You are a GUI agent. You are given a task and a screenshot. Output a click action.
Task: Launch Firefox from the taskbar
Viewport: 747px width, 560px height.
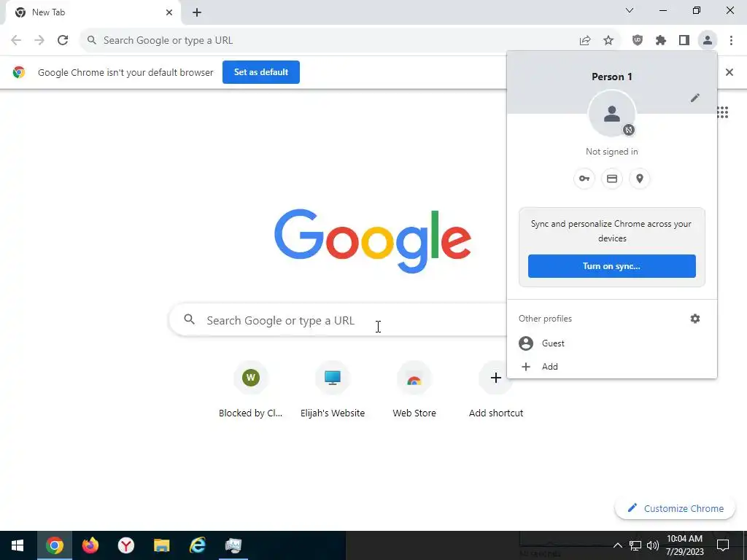click(x=90, y=545)
